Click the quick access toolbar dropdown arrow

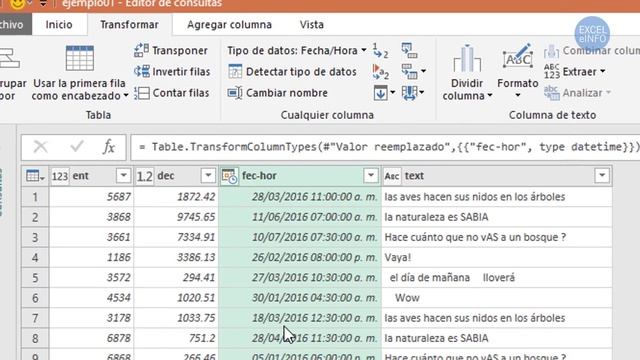pyautogui.click(x=43, y=4)
